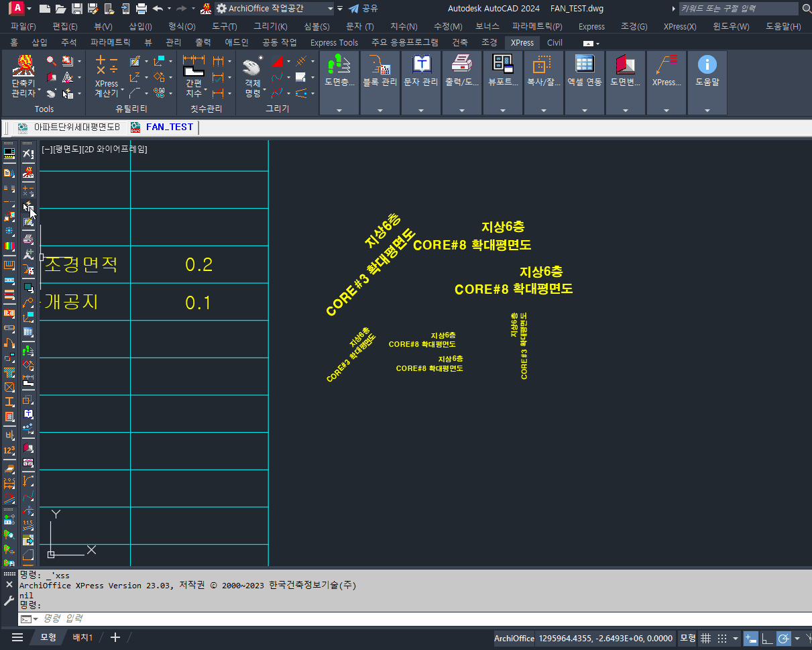
Task: Open the 간편 치수 quick dimension tool
Action: click(x=194, y=76)
